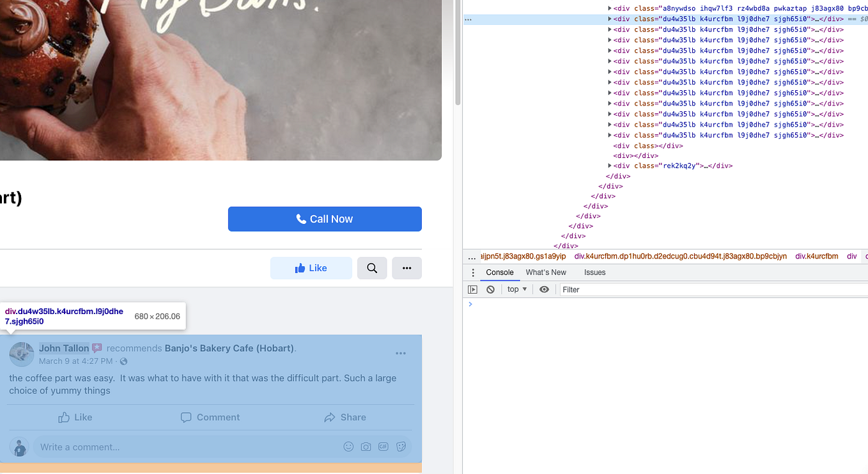The image size is (868, 474).
Task: Expand the highlighted du4w35lb div element
Action: click(x=609, y=19)
